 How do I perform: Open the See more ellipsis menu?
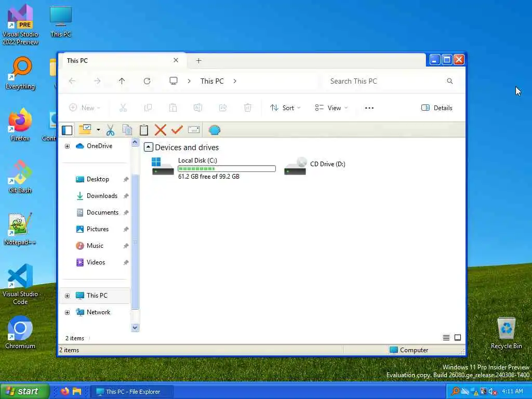tap(369, 108)
